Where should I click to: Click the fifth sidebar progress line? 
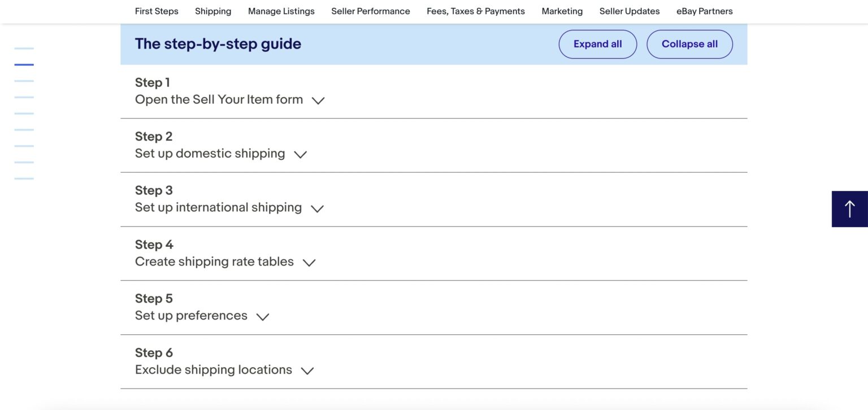(x=24, y=112)
